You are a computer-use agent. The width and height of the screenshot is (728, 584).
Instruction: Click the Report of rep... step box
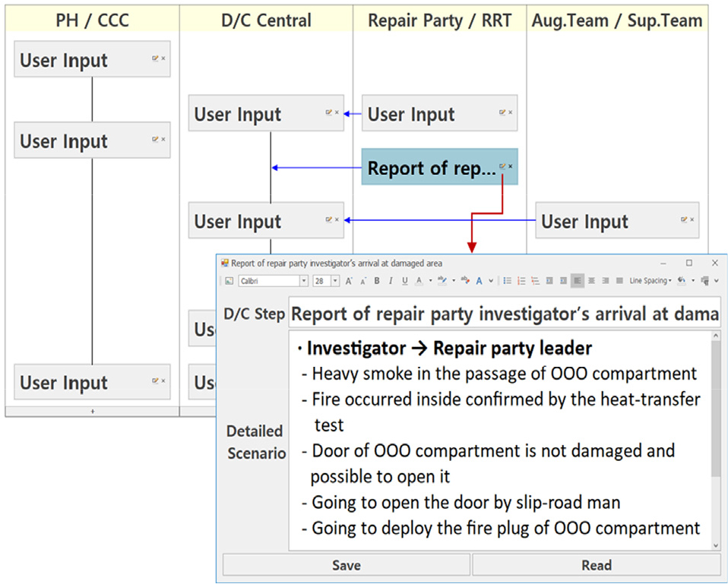(440, 167)
